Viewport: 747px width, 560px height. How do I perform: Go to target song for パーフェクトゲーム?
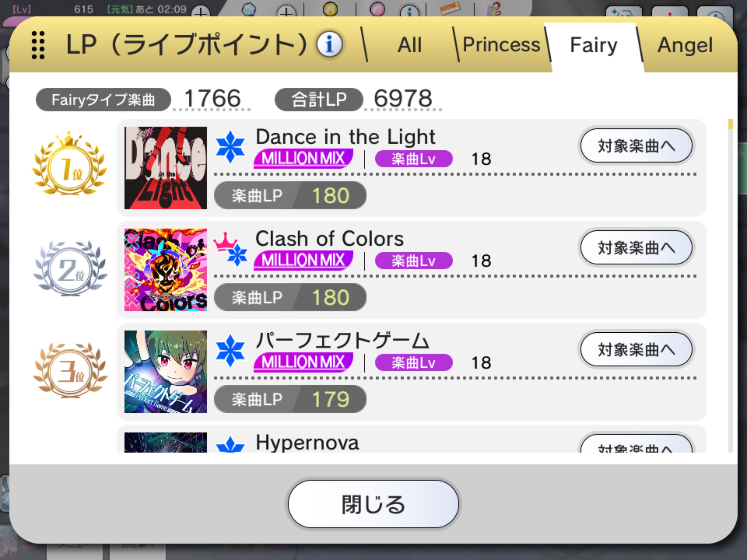pos(636,349)
